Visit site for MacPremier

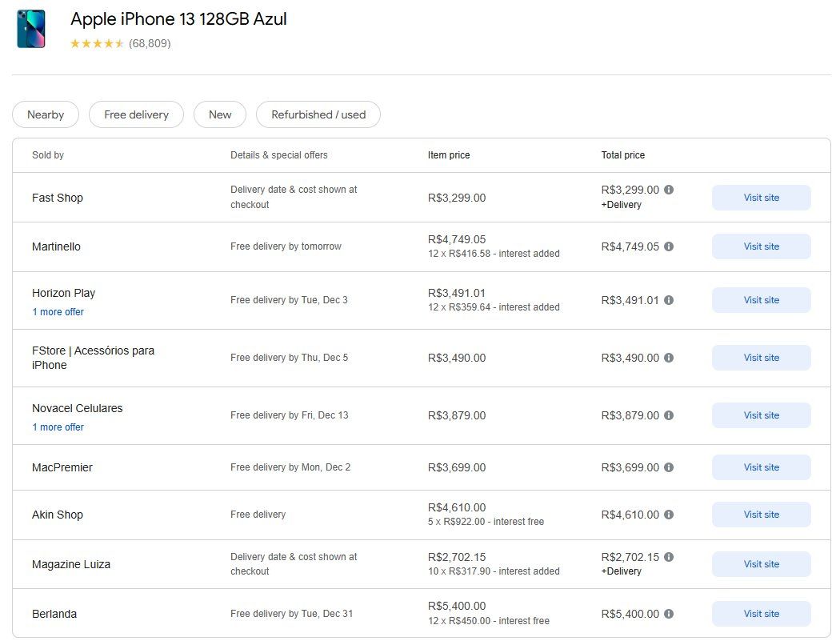pos(762,467)
